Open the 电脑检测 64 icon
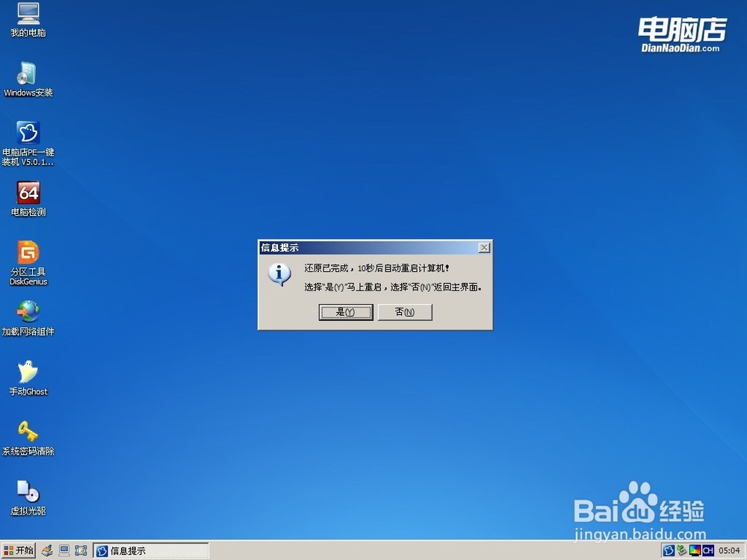 click(28, 199)
